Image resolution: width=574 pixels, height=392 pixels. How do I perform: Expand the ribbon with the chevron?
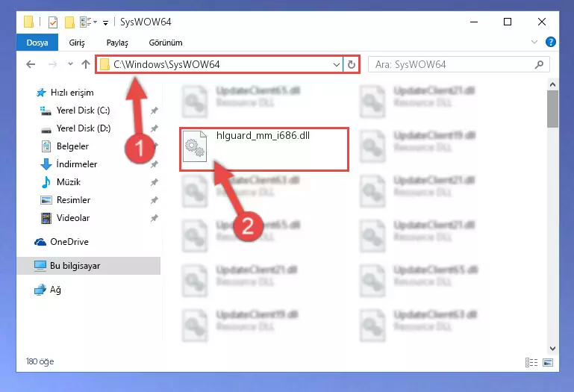534,42
